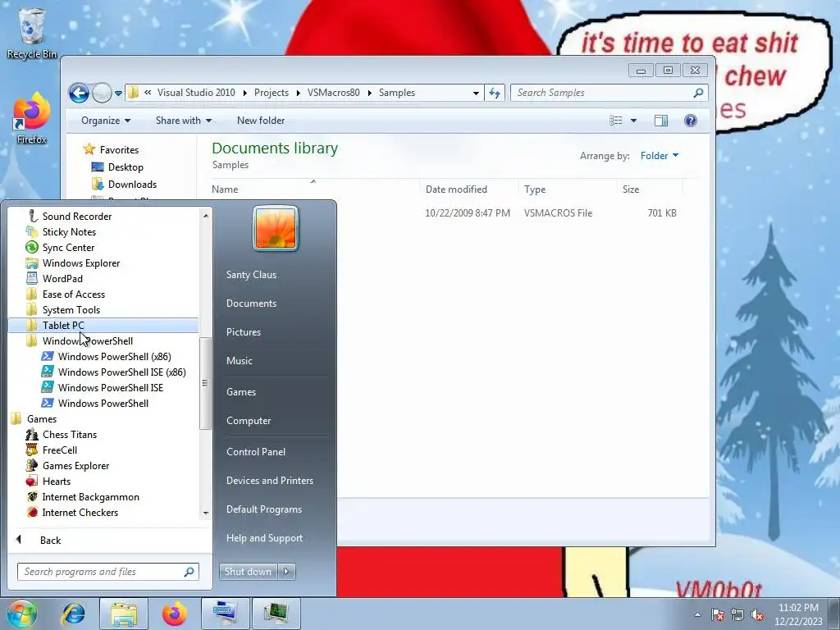Open Control Panel from the Start menu
The image size is (840, 630).
pos(256,452)
